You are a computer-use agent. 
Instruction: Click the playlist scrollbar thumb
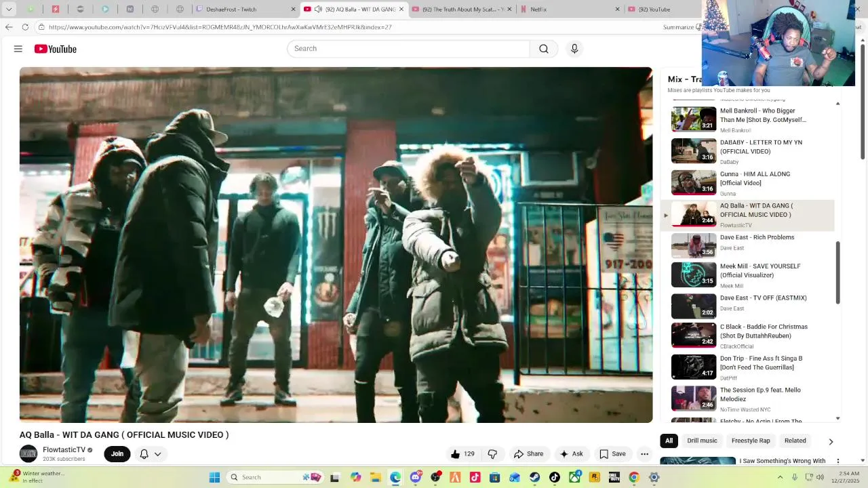click(x=837, y=272)
